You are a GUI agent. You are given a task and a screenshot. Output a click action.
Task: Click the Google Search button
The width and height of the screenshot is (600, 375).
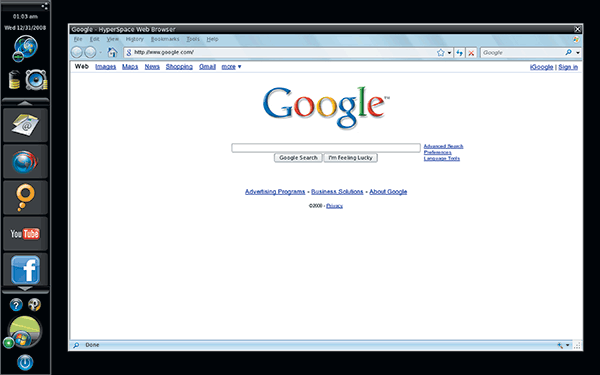pyautogui.click(x=298, y=158)
